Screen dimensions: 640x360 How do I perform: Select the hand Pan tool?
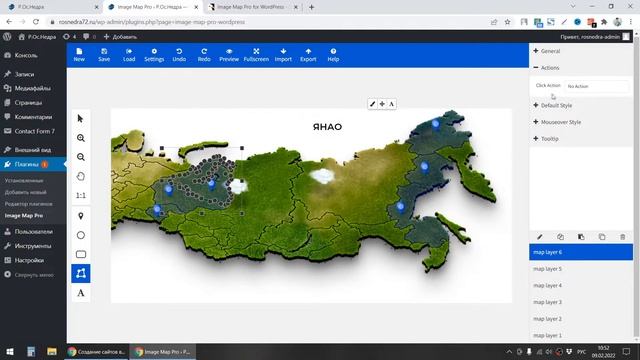[80, 176]
